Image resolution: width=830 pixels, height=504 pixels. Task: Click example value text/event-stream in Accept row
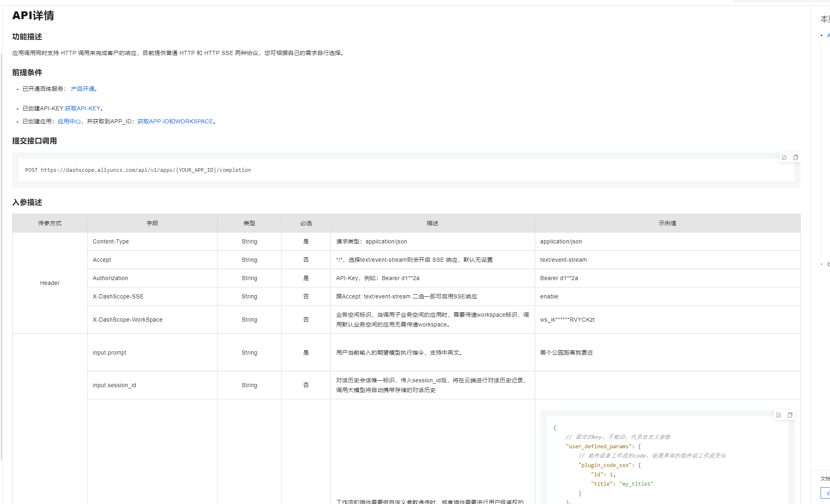(563, 260)
